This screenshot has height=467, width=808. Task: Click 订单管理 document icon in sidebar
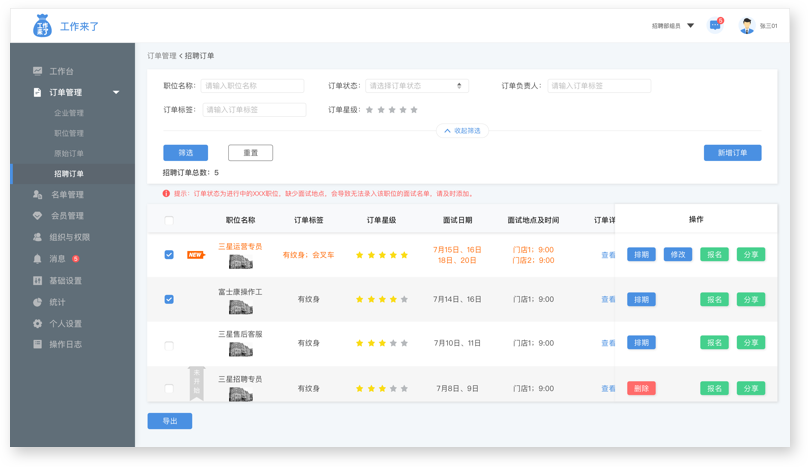click(x=37, y=92)
